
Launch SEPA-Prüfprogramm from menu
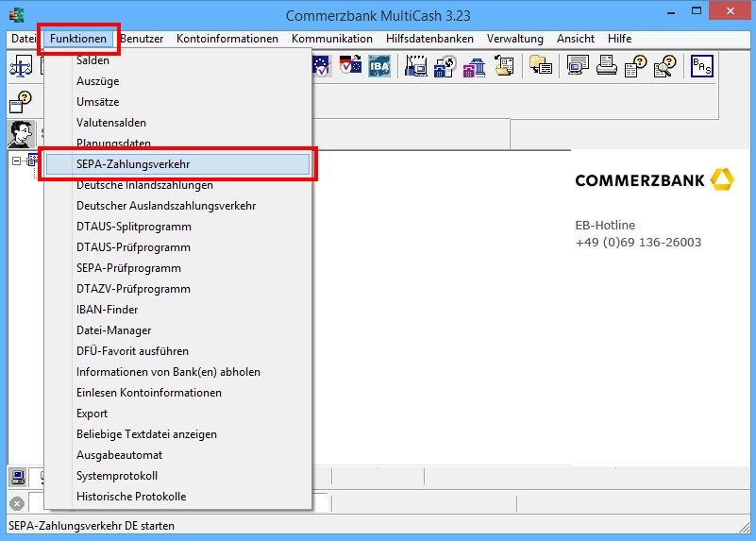[178, 268]
